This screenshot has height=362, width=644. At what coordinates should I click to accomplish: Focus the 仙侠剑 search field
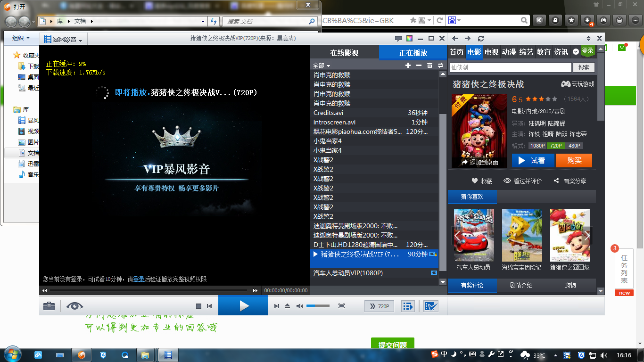pyautogui.click(x=510, y=67)
